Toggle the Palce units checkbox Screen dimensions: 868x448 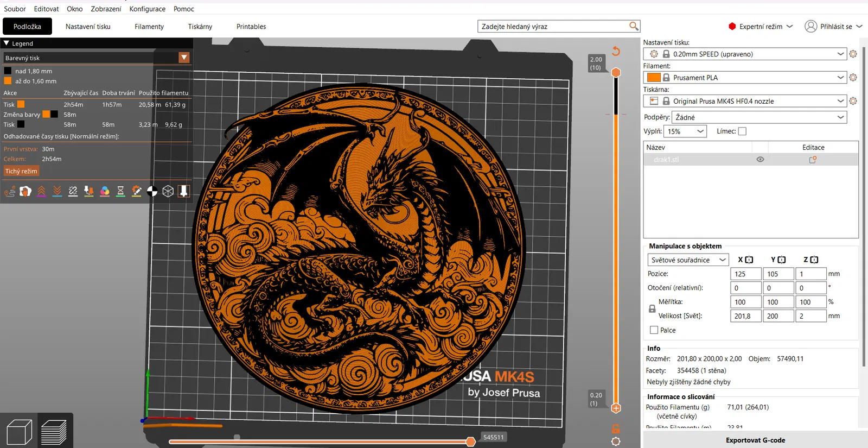tap(654, 330)
